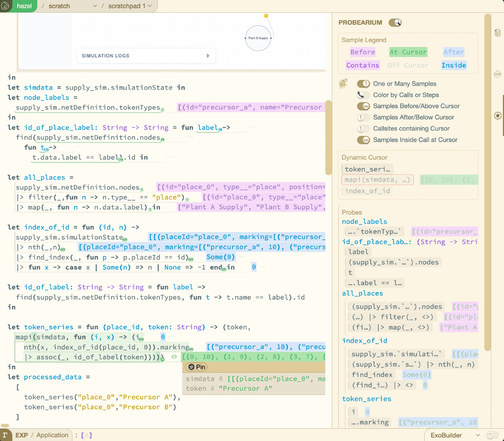Image resolution: width=504 pixels, height=441 pixels.
Task: Click the Hazel logo icon
Action: [5, 6]
